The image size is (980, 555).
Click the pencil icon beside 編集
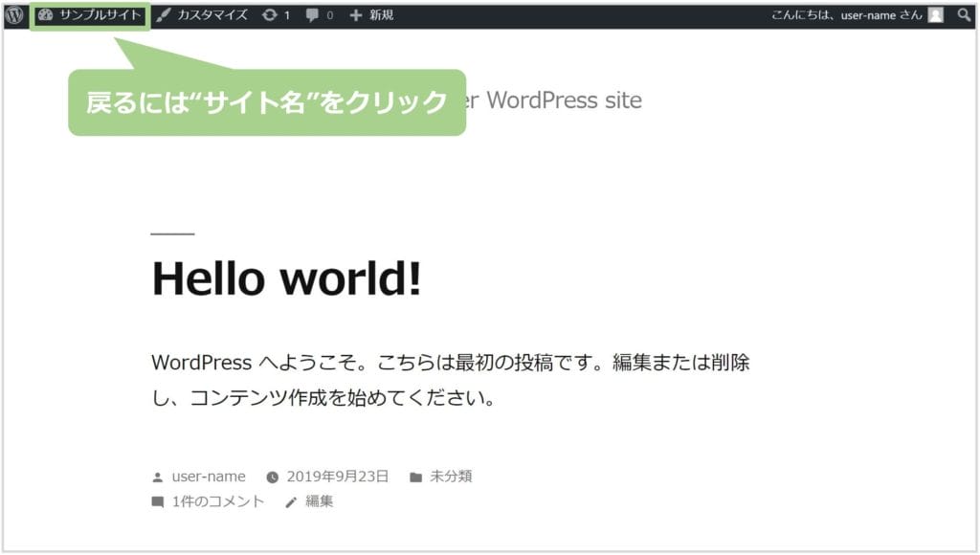point(292,502)
